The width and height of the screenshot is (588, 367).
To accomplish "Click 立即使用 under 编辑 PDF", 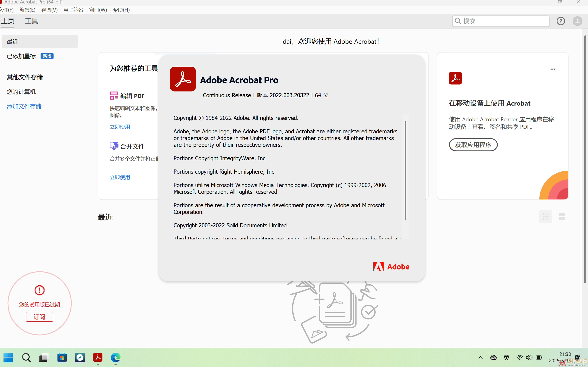I will tap(120, 127).
